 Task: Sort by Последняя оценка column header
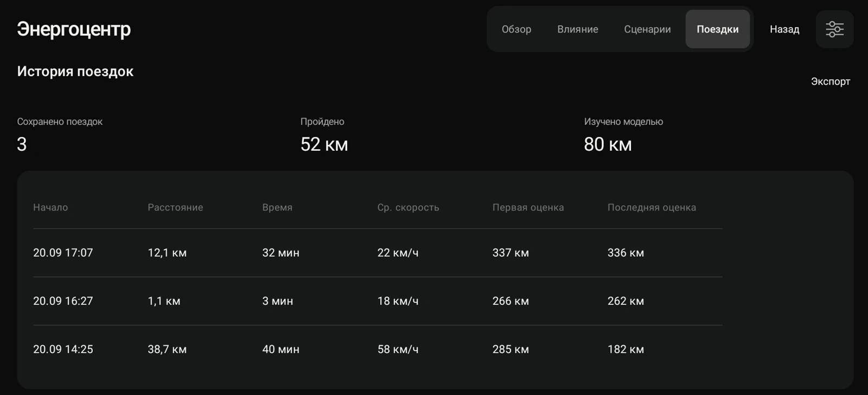[x=652, y=207]
